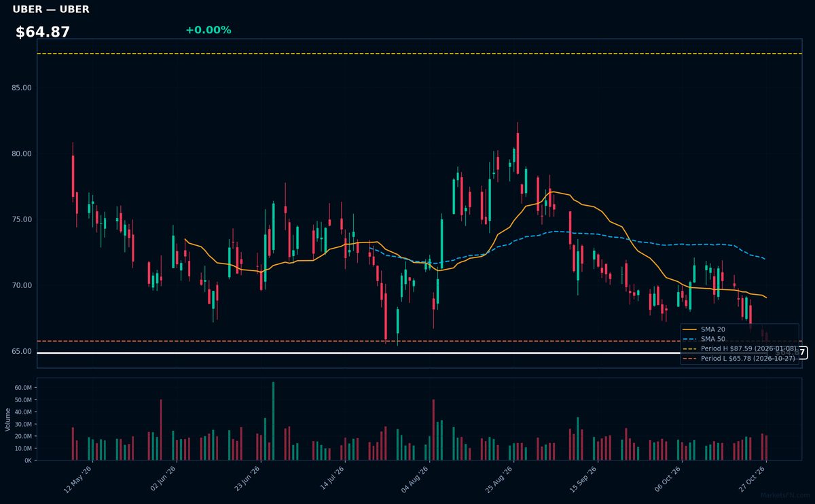Viewport: 815px width, 504px height.
Task: Click the vertical "Volume" axis title
Action: pyautogui.click(x=8, y=419)
